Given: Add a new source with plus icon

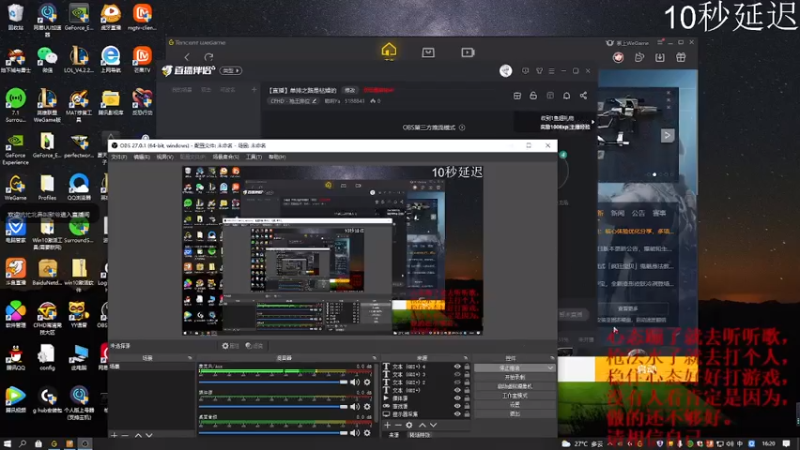Looking at the screenshot, I should click(x=387, y=425).
